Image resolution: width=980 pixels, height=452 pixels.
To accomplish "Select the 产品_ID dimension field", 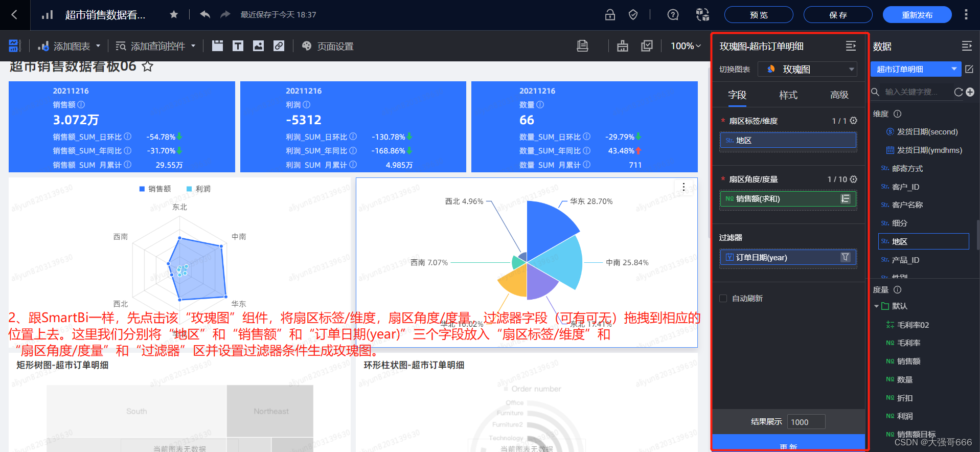I will (x=905, y=260).
